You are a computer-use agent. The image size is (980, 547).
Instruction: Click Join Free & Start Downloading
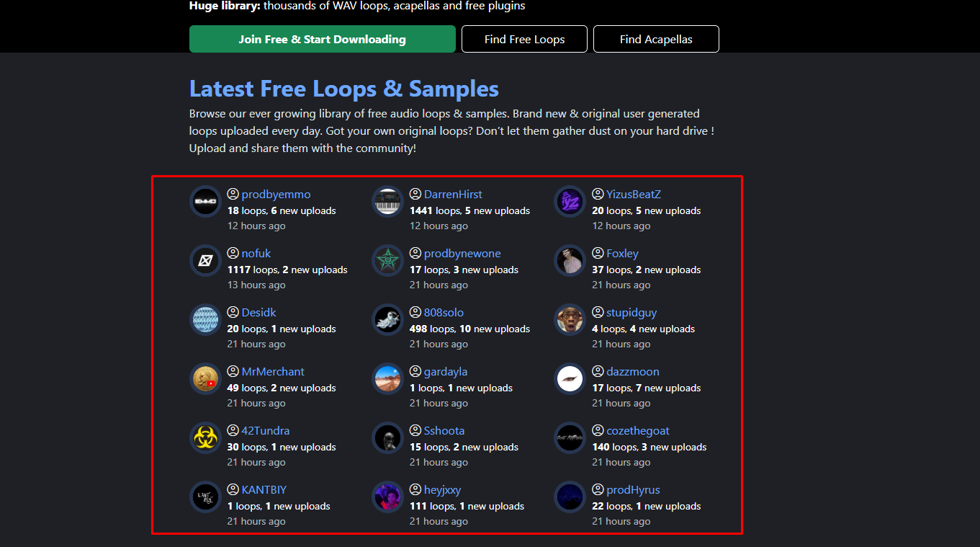[x=322, y=39]
